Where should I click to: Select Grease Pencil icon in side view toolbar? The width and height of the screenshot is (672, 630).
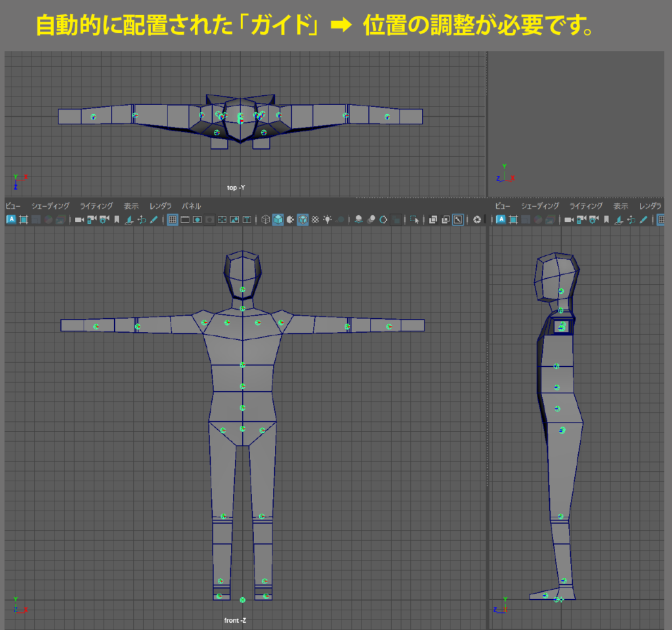(643, 219)
